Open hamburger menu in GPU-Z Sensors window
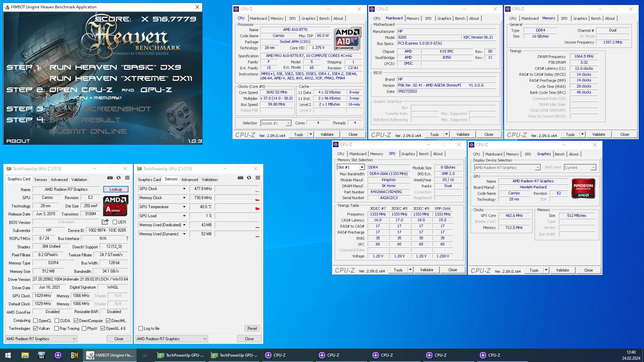This screenshot has width=644, height=362. click(x=258, y=178)
